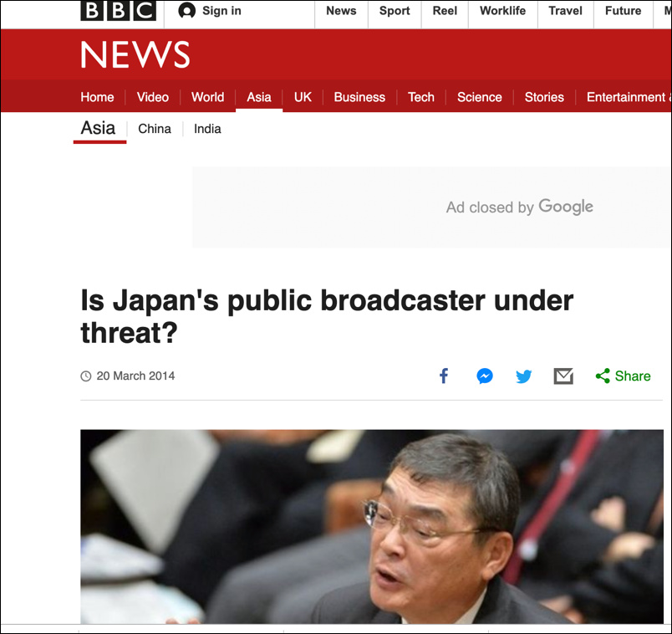Open the green Share button
This screenshot has width=672, height=634.
(624, 376)
